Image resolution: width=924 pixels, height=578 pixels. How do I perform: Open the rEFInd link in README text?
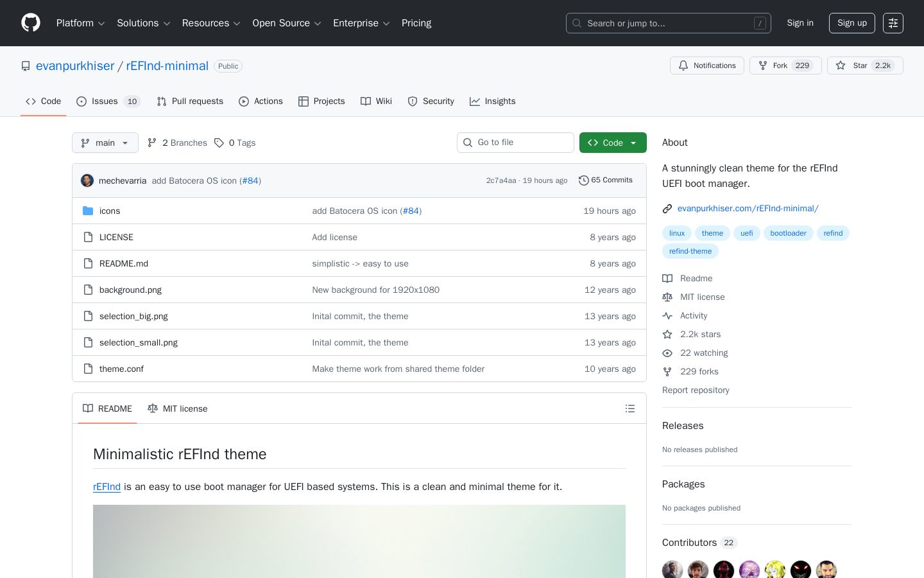click(107, 487)
